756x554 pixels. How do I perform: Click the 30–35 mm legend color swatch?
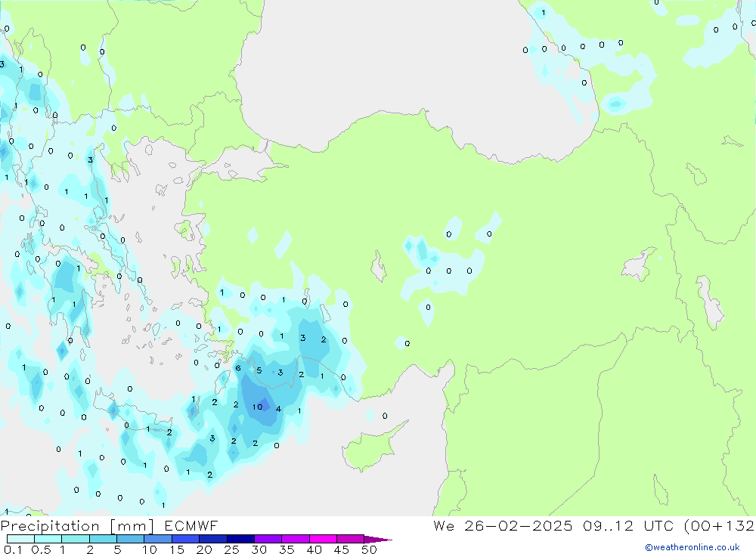[268, 539]
